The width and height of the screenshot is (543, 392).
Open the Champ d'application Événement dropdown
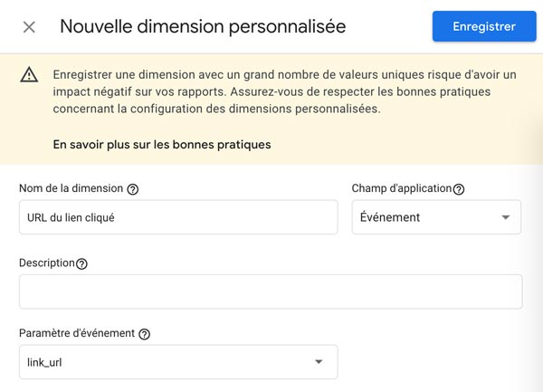click(x=436, y=217)
